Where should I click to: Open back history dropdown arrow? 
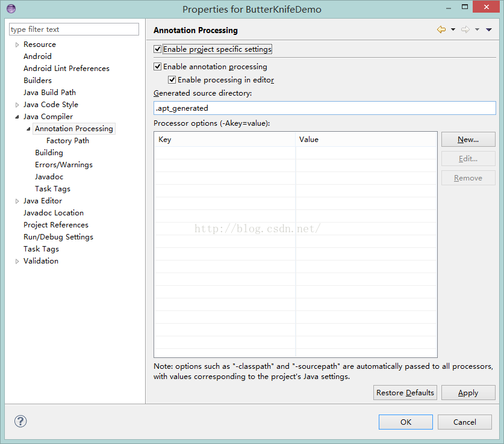[x=453, y=30]
